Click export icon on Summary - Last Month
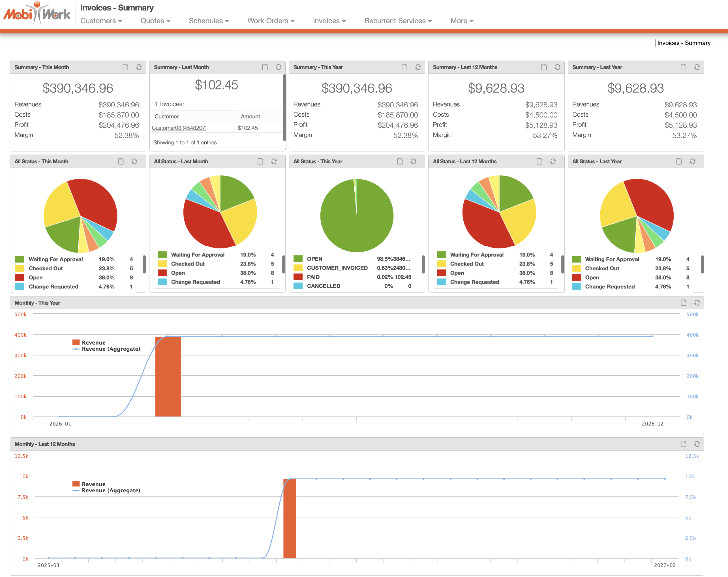This screenshot has width=728, height=577. point(265,67)
